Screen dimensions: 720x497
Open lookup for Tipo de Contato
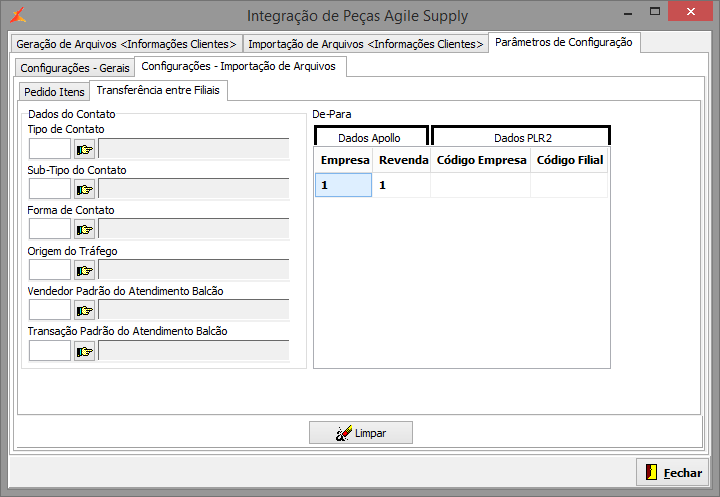84,149
